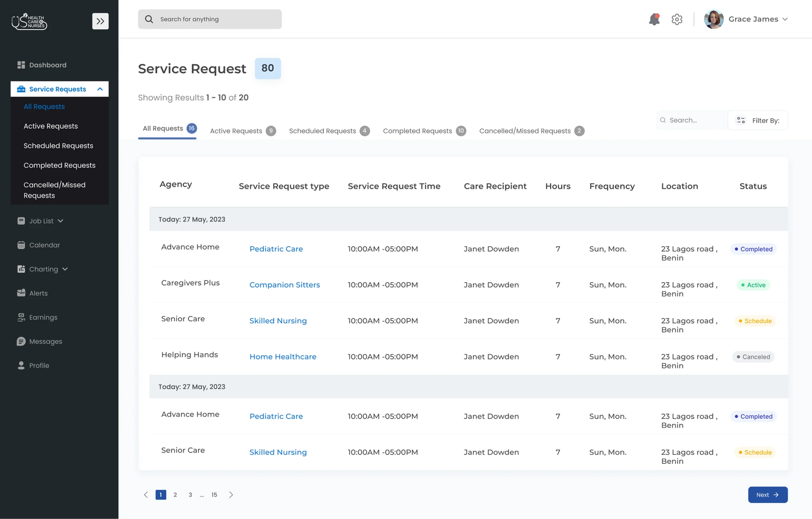Collapse the Service Requests menu chevron
This screenshot has width=812, height=519.
tap(100, 89)
